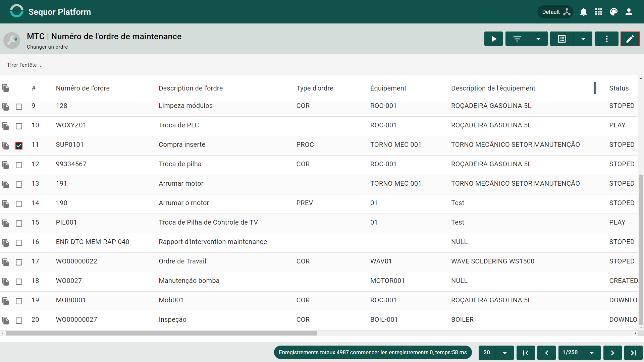The height and width of the screenshot is (362, 644).
Task: Click the horizontal scrollbar of the table
Action: pos(161,334)
